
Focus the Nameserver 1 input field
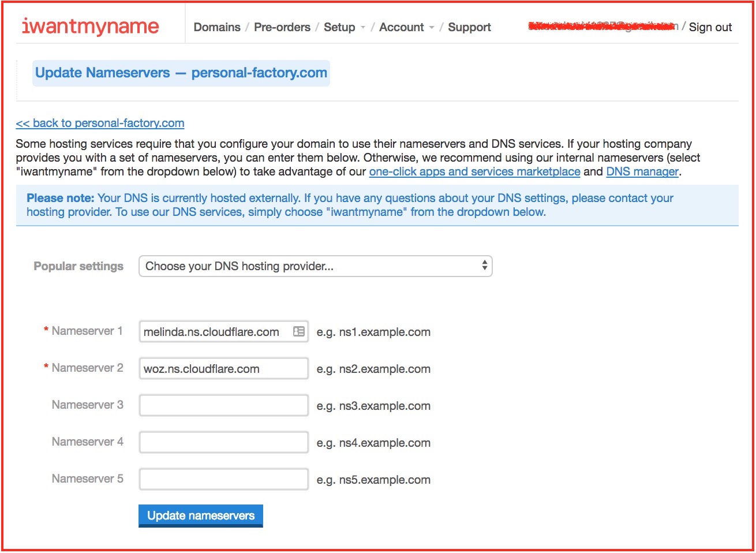[x=224, y=331]
